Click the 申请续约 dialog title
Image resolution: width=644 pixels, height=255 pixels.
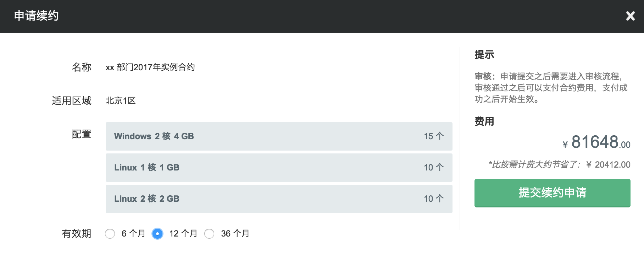click(36, 16)
